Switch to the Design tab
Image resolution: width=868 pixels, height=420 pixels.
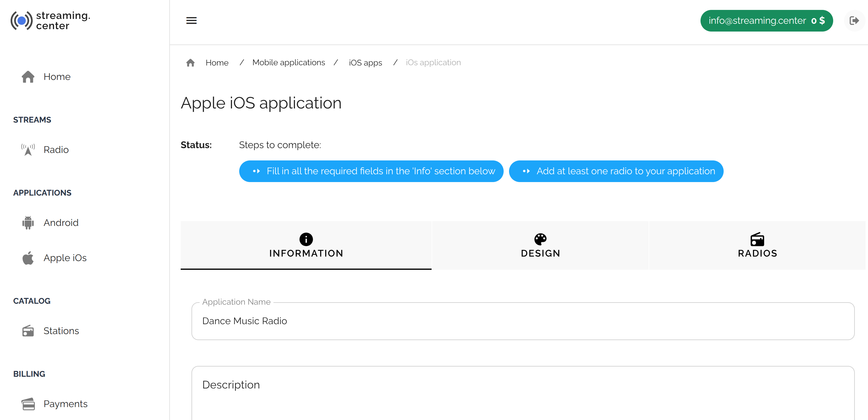(540, 245)
